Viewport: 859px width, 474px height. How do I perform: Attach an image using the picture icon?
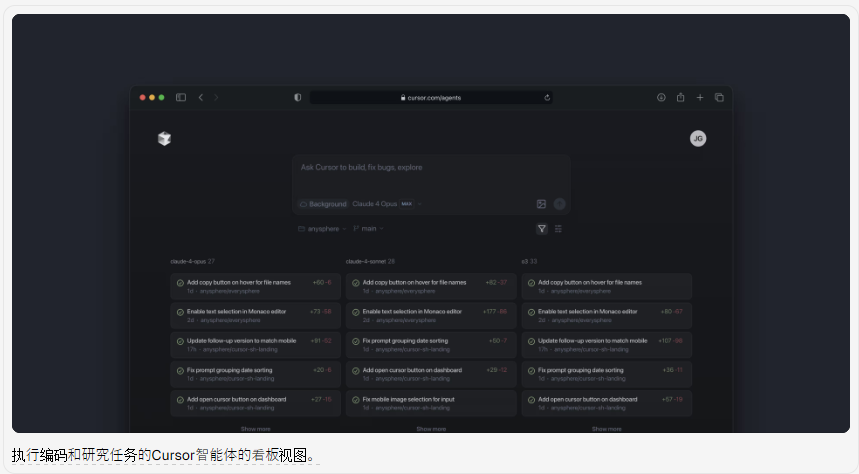[541, 204]
